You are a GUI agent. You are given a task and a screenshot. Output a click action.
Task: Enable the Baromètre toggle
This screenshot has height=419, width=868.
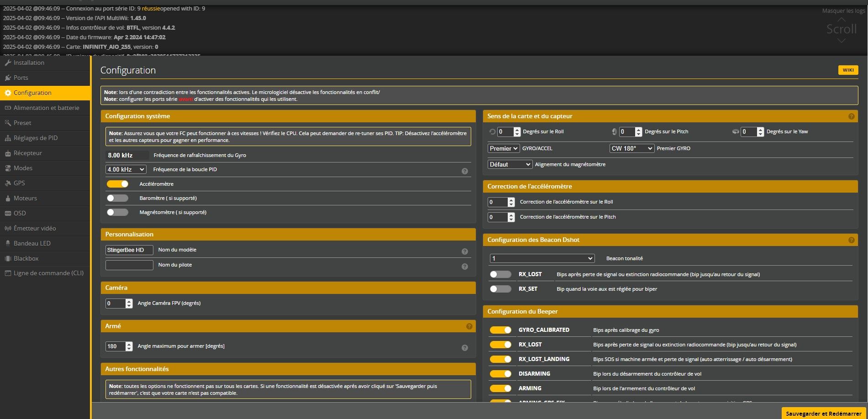[118, 198]
